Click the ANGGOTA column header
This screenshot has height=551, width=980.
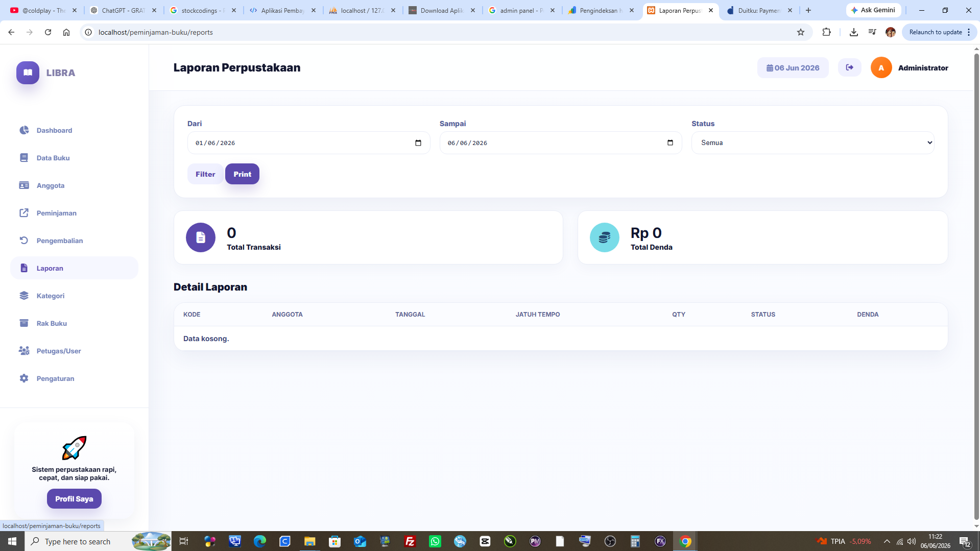tap(288, 315)
